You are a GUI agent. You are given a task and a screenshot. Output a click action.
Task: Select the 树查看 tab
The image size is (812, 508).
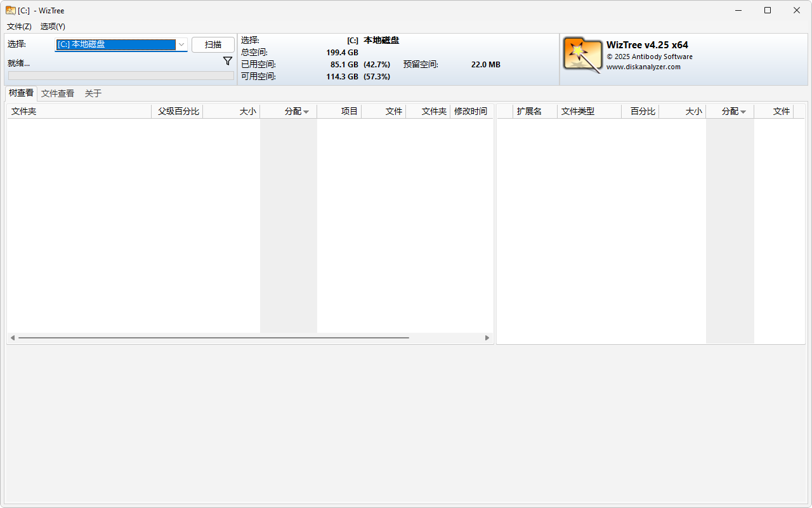[20, 93]
